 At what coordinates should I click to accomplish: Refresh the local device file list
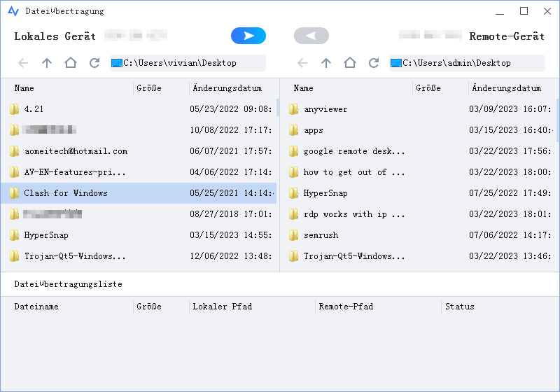[x=94, y=63]
